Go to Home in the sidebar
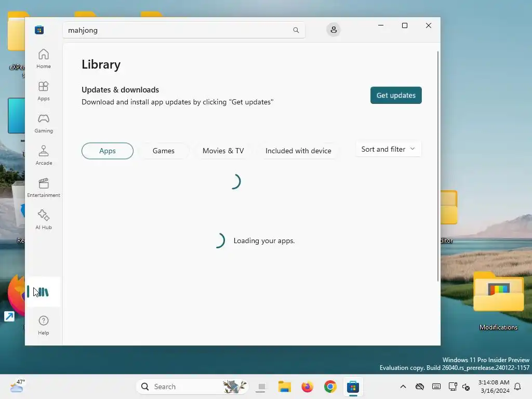The image size is (532, 399). pyautogui.click(x=44, y=59)
